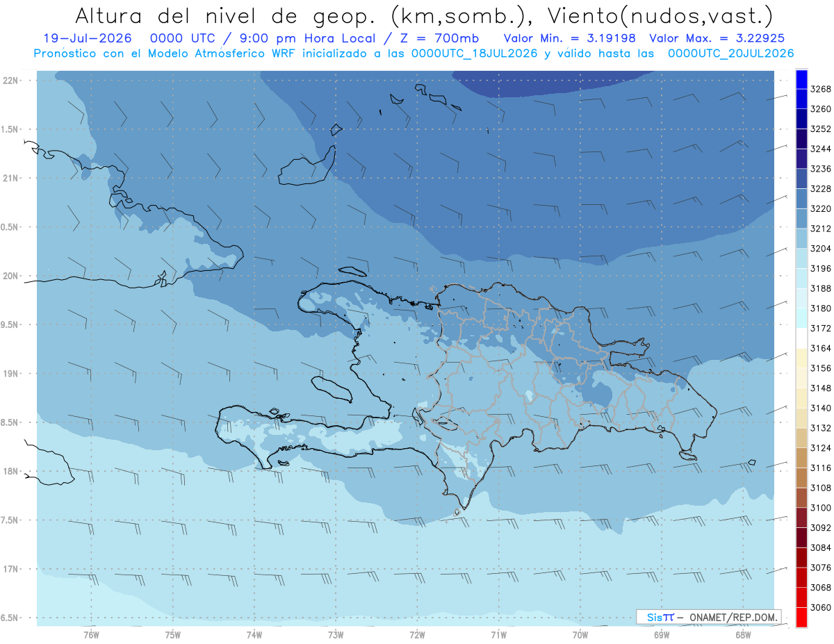This screenshot has height=644, width=834.
Task: Click the tan colorbar swatch between 3124 and 3116
Action: click(801, 458)
